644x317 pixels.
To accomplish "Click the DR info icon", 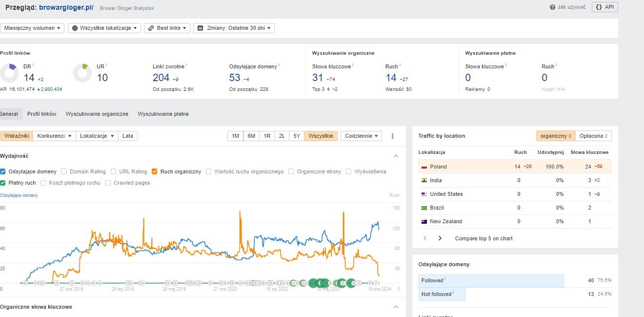I will 33,65.
